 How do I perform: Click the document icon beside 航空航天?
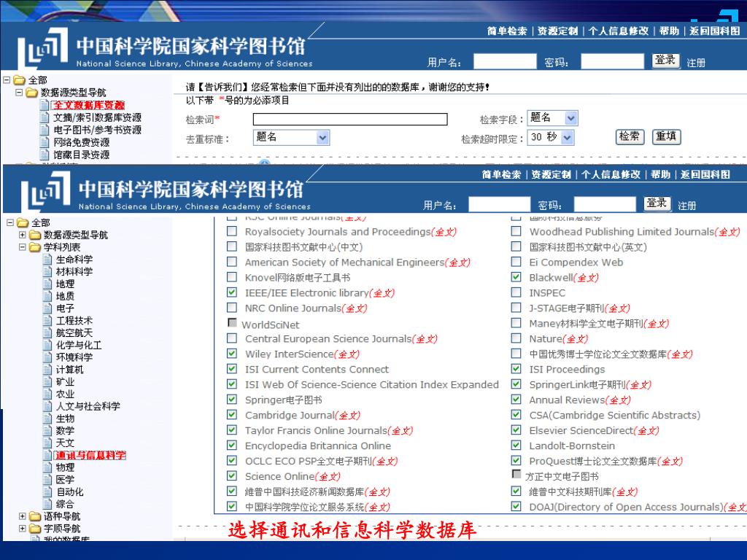click(x=47, y=332)
